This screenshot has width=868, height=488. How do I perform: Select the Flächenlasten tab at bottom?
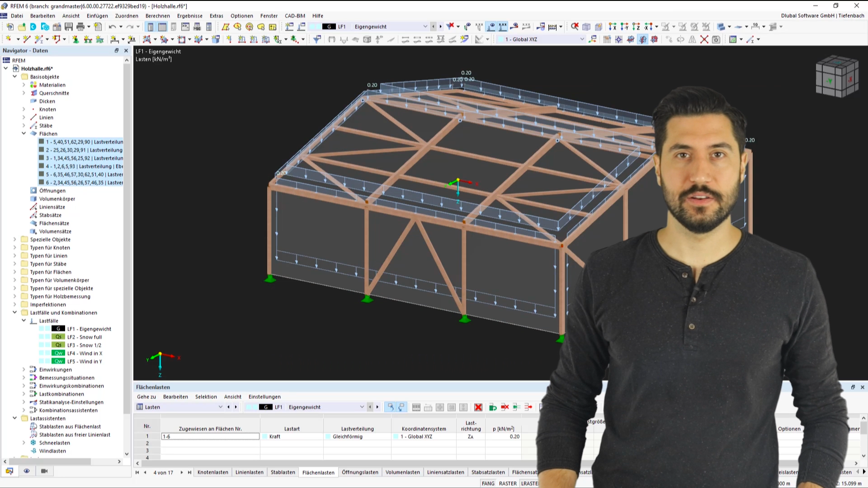318,472
